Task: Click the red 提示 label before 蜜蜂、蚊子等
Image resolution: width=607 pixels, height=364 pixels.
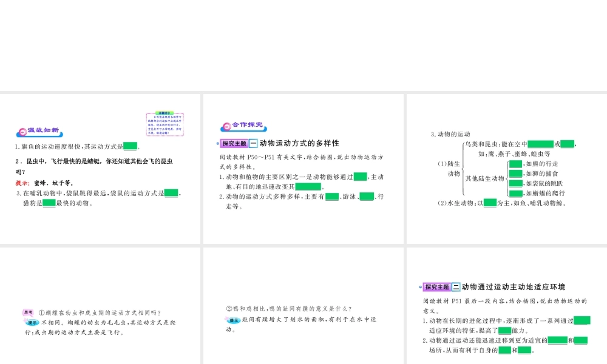Action: click(x=22, y=183)
